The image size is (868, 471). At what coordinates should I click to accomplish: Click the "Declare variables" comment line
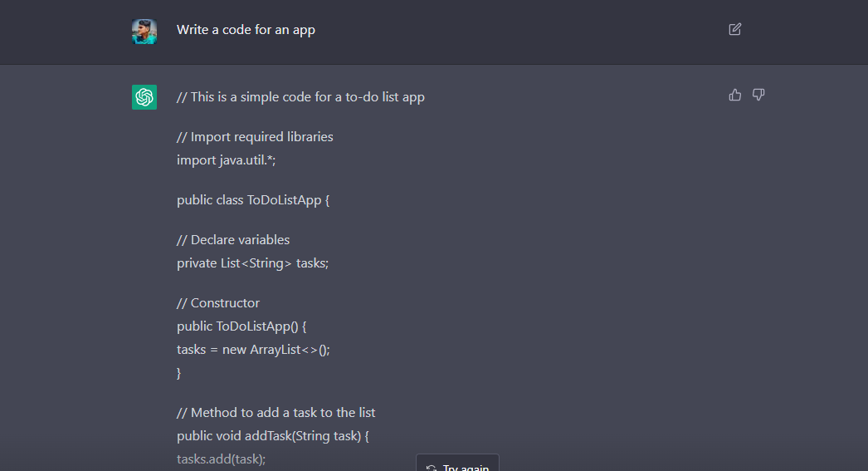coord(233,240)
